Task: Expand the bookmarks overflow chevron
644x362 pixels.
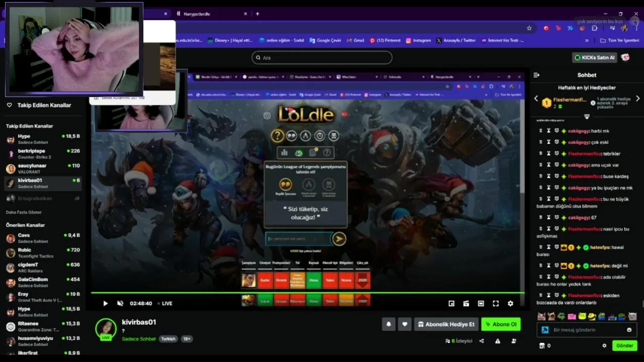Action: coord(587,40)
